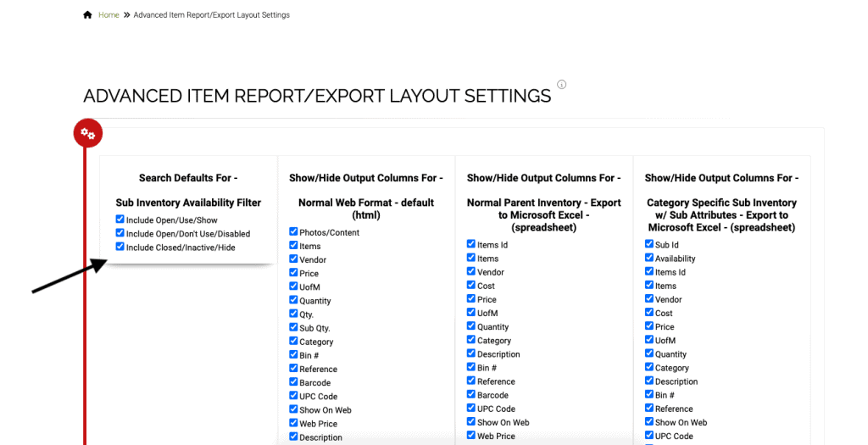Toggle Include Open/Don't Use/Disabled checkbox
This screenshot has height=445, width=868.
(x=120, y=233)
